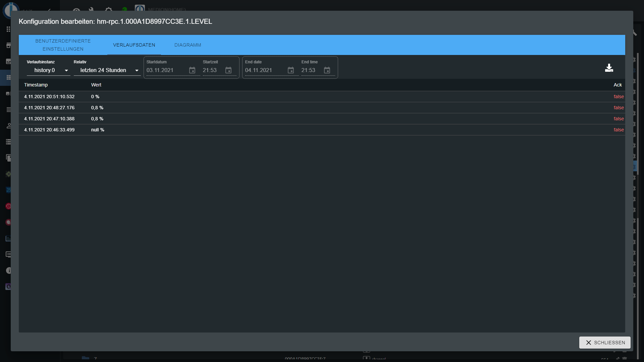Click the download history data icon
This screenshot has height=362, width=644.
(x=609, y=68)
